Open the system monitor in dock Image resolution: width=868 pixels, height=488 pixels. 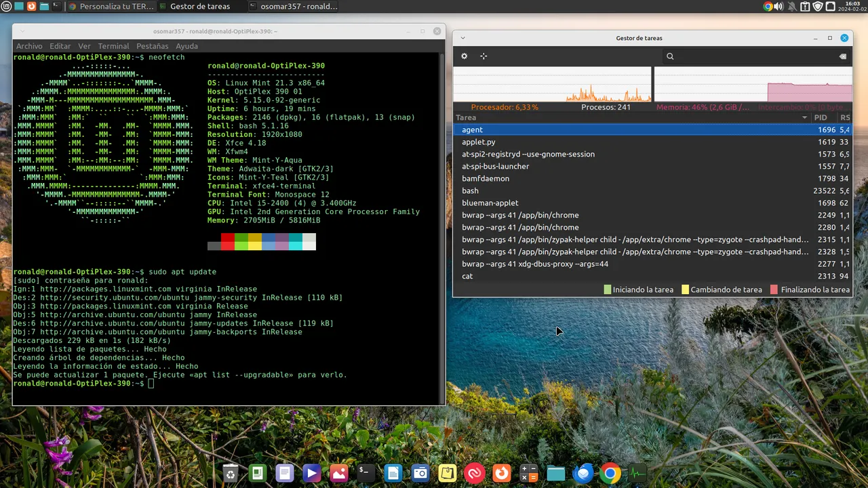click(x=637, y=474)
